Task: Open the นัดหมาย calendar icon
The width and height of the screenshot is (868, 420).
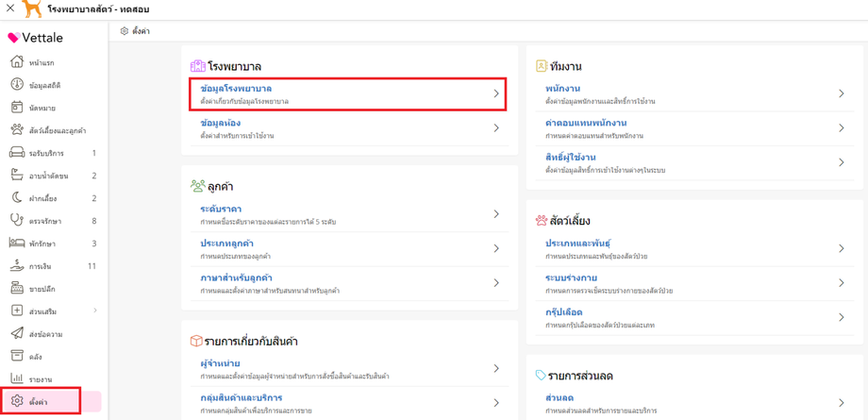Action: pyautogui.click(x=17, y=108)
